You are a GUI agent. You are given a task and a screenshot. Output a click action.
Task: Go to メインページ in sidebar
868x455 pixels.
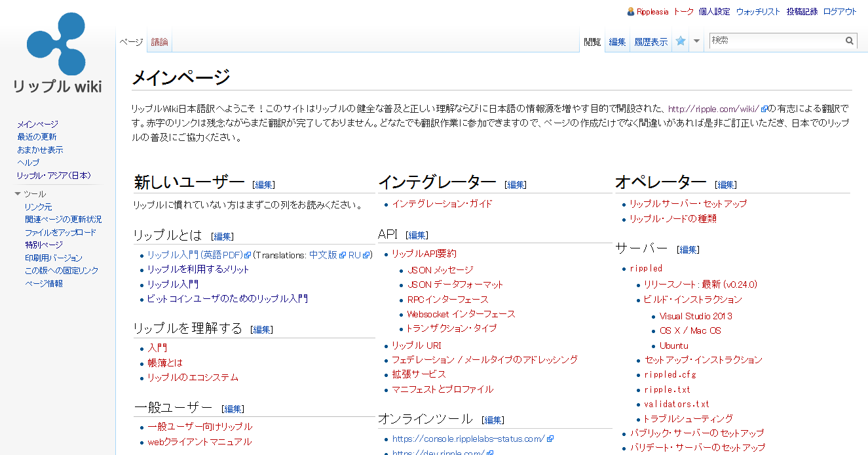tap(37, 124)
